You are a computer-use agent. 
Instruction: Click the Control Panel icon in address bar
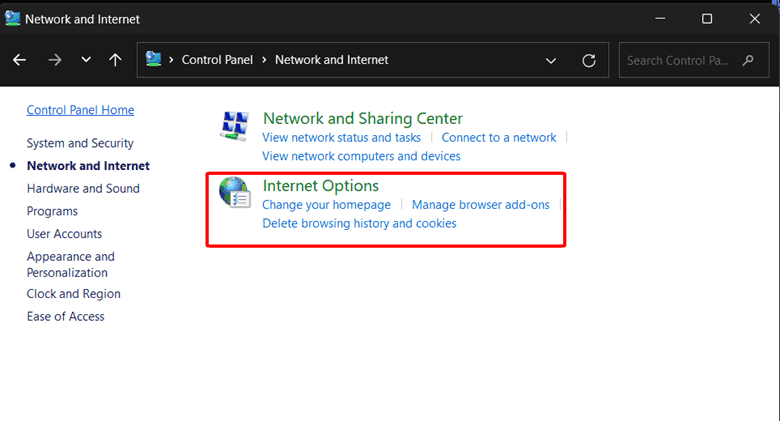click(153, 59)
